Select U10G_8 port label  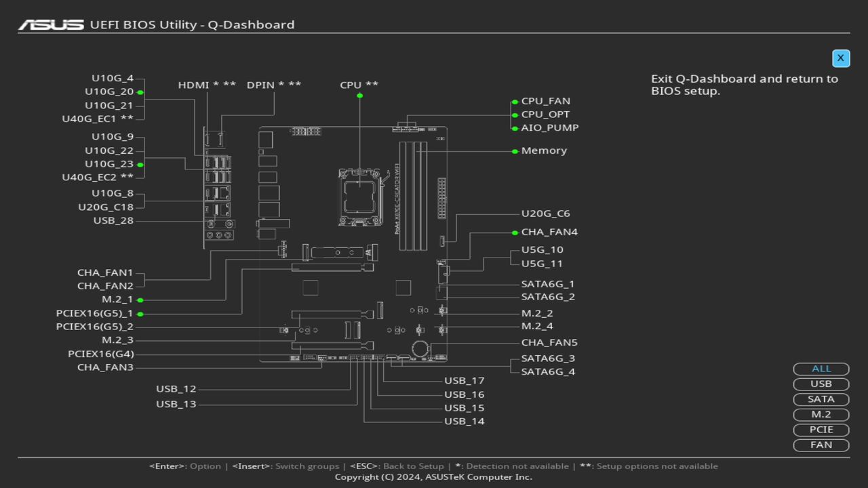click(x=113, y=194)
